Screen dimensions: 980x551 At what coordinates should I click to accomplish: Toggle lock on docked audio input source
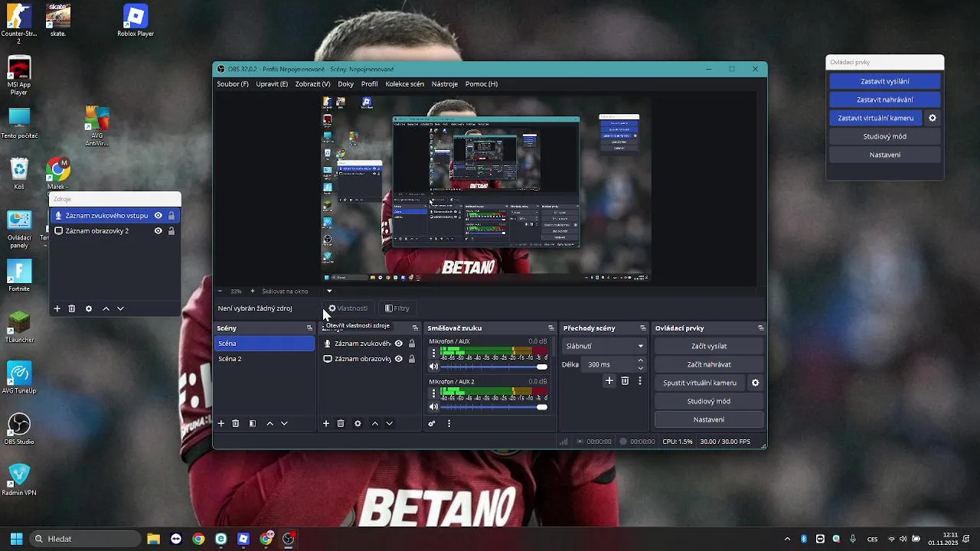click(412, 344)
